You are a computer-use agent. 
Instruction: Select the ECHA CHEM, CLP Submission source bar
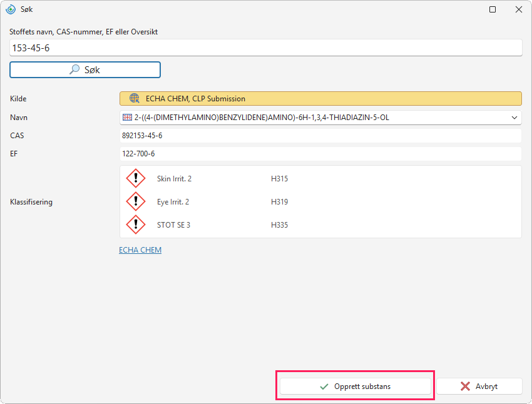(320, 99)
